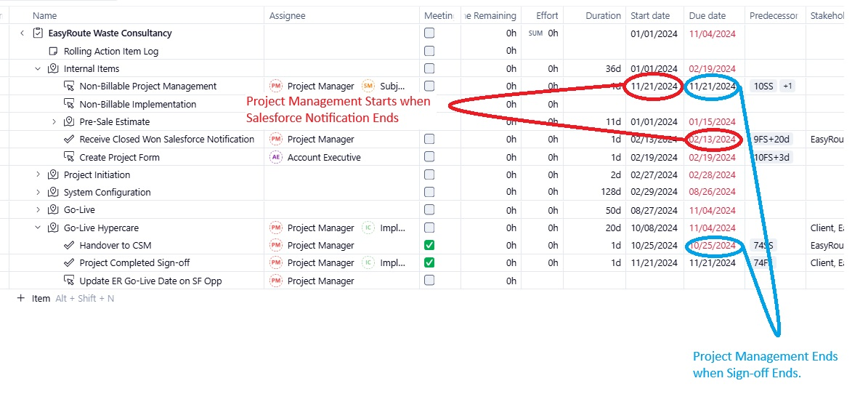This screenshot has height=402, width=868.
Task: Click the +1 predecessor badge
Action: pos(787,87)
